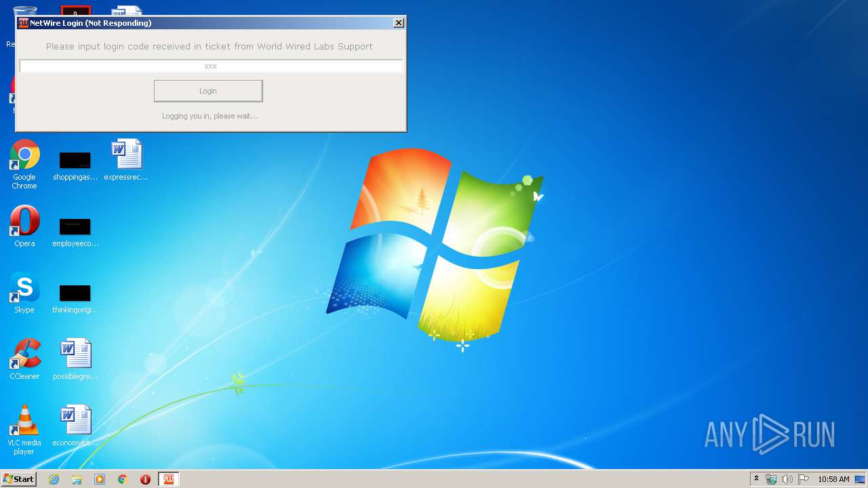Viewport: 868px width, 488px height.
Task: Select the thinkingorigi... desktop file
Action: [75, 299]
